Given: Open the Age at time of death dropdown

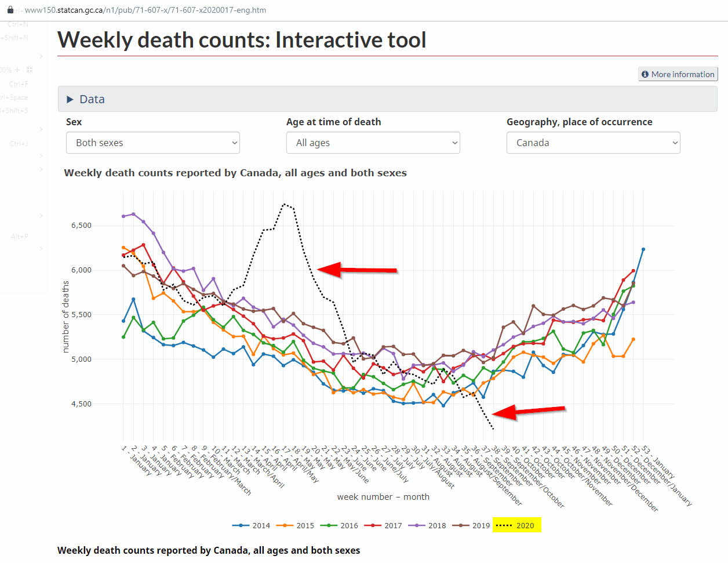Looking at the screenshot, I should tap(373, 143).
